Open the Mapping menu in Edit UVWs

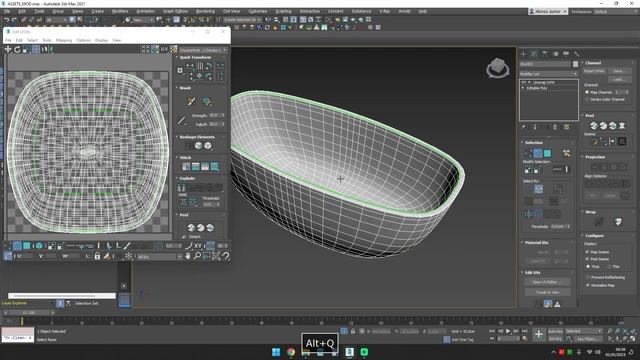click(64, 40)
